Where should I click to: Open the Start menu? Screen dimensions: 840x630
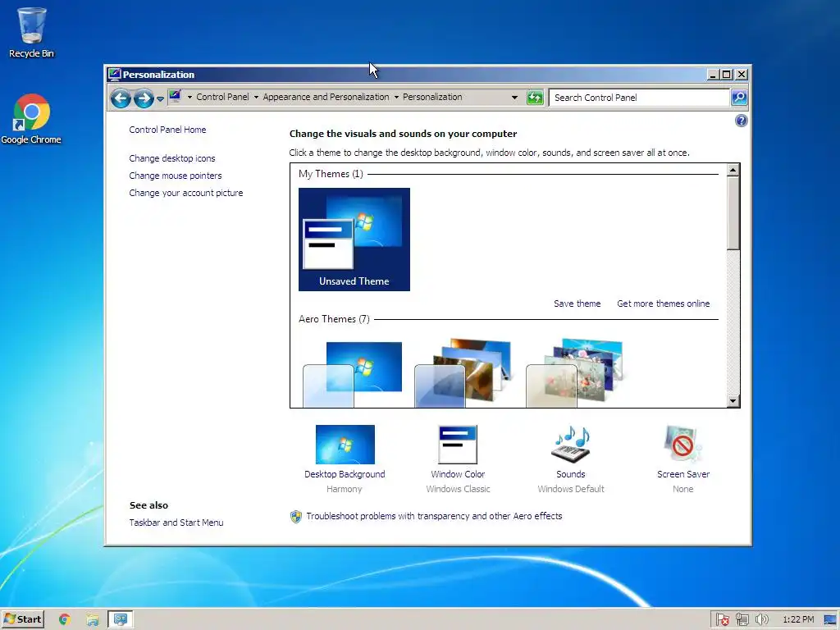pos(22,619)
